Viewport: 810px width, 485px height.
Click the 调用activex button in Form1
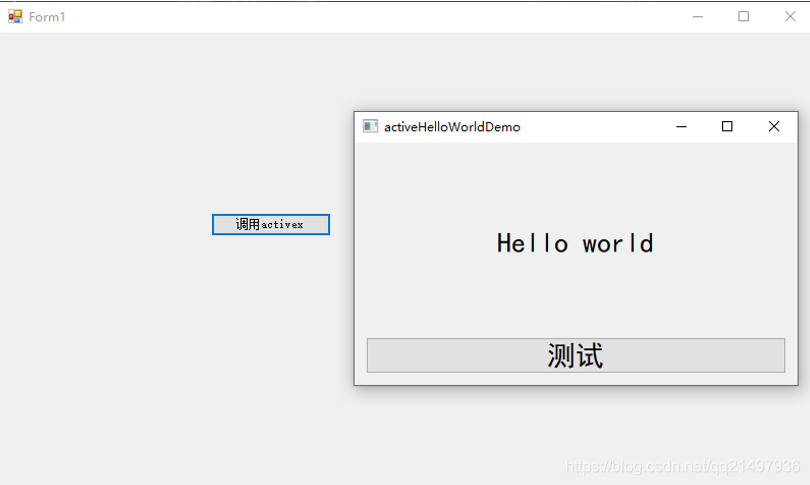coord(271,225)
